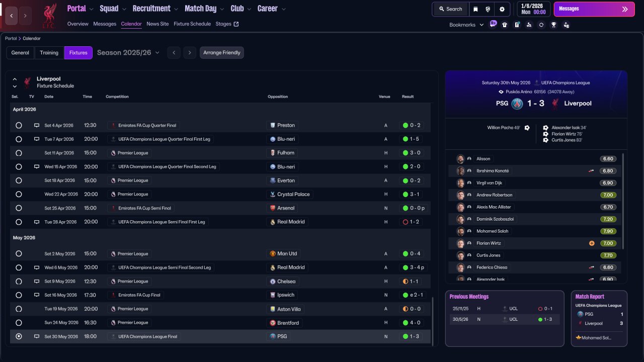Image resolution: width=644 pixels, height=362 pixels.
Task: Click the up chevron beside Liverpool Fixture Schedule
Action: tap(15, 79)
